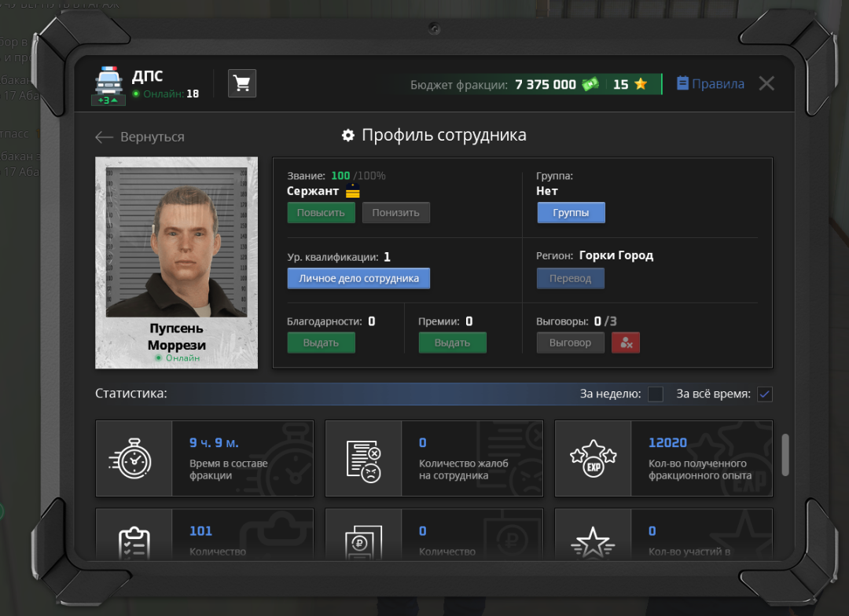The height and width of the screenshot is (616, 849).
Task: Open 'Личное дело сотрудника' file
Action: pos(358,278)
